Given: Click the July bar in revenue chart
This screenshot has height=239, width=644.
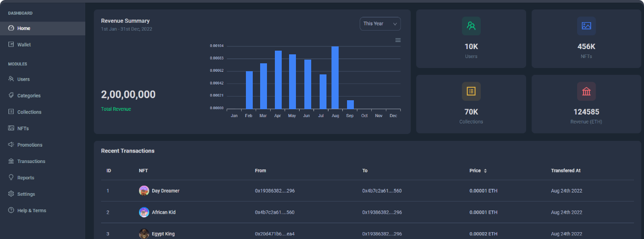Looking at the screenshot, I should pos(323,92).
